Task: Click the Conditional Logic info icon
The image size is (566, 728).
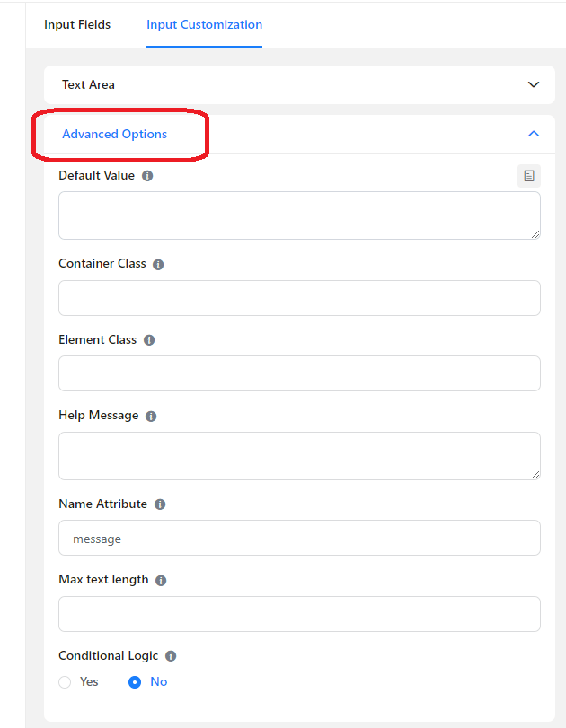Action: [171, 656]
